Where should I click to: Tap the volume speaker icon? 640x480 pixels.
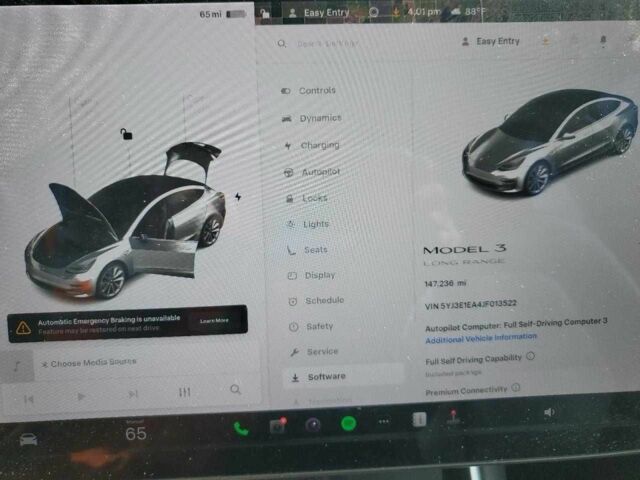(x=549, y=412)
